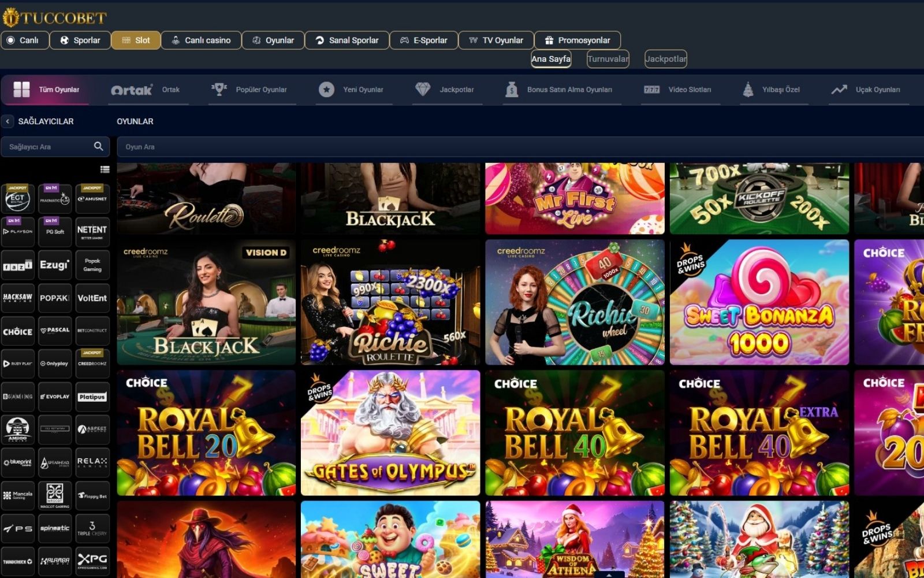Select the XPG provider icon
This screenshot has width=924, height=578.
click(92, 560)
